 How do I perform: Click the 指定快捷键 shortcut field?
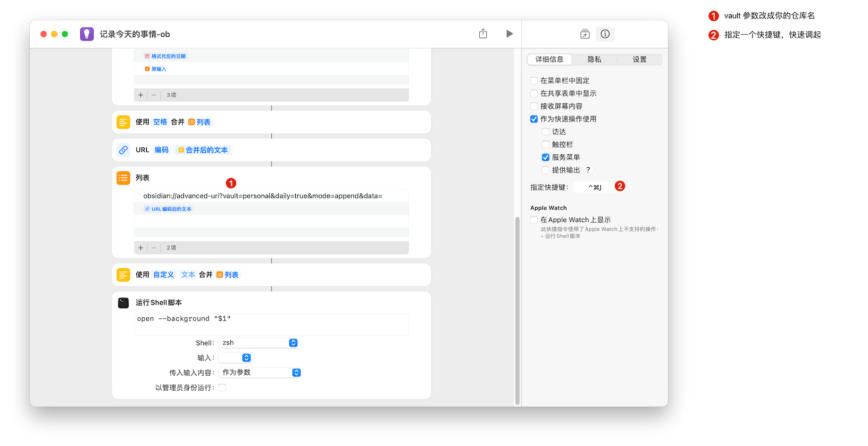[x=594, y=187]
